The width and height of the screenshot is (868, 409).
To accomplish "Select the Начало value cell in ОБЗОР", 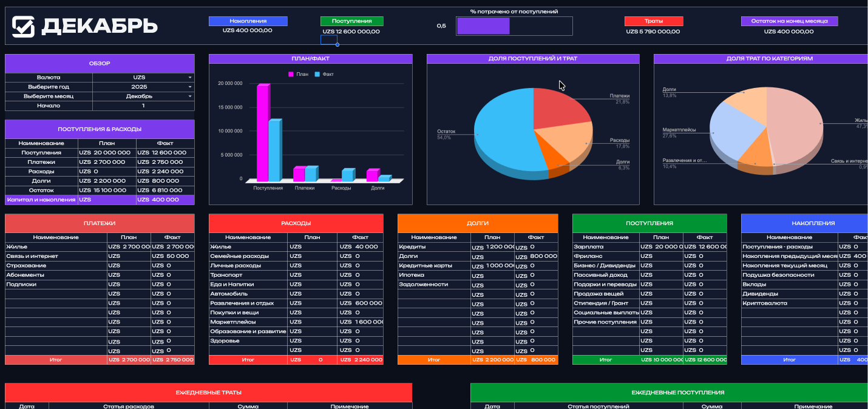I will tap(143, 106).
